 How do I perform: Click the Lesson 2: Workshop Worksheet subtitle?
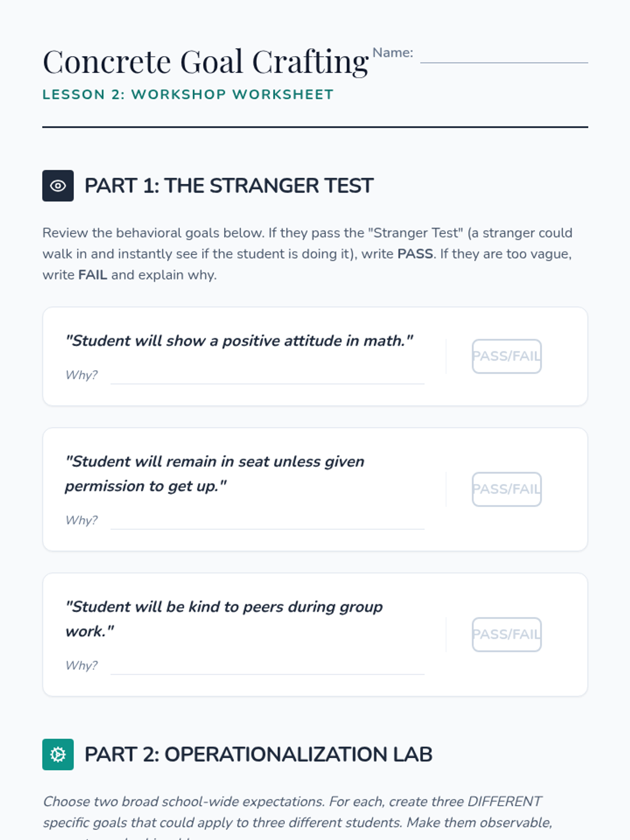coord(188,94)
